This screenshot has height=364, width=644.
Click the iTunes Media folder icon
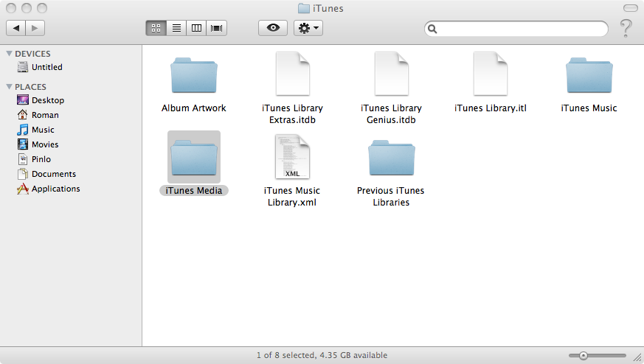194,157
